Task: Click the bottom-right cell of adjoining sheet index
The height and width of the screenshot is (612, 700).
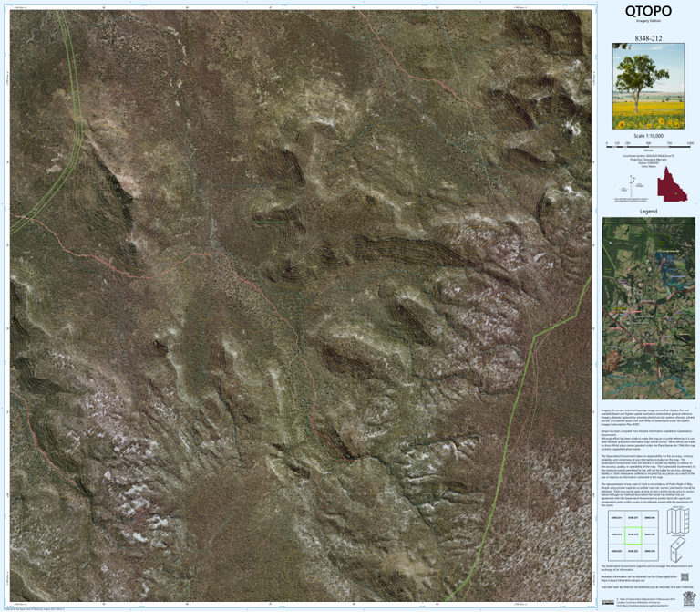Action: [650, 551]
